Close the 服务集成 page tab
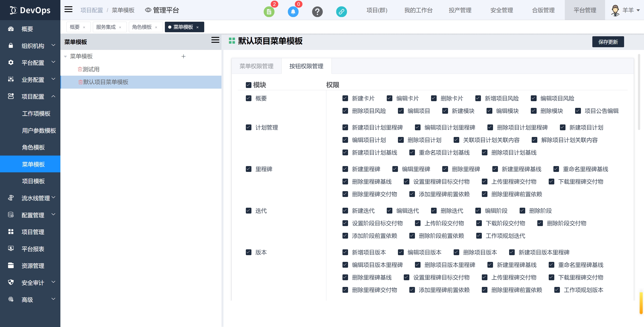644x327 pixels. pyautogui.click(x=120, y=27)
